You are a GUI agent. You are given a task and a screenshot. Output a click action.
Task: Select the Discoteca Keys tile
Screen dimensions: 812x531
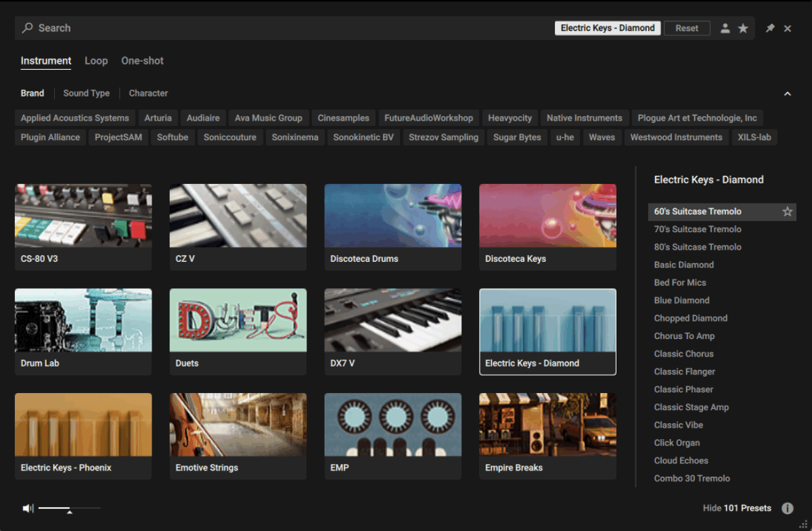click(x=548, y=227)
